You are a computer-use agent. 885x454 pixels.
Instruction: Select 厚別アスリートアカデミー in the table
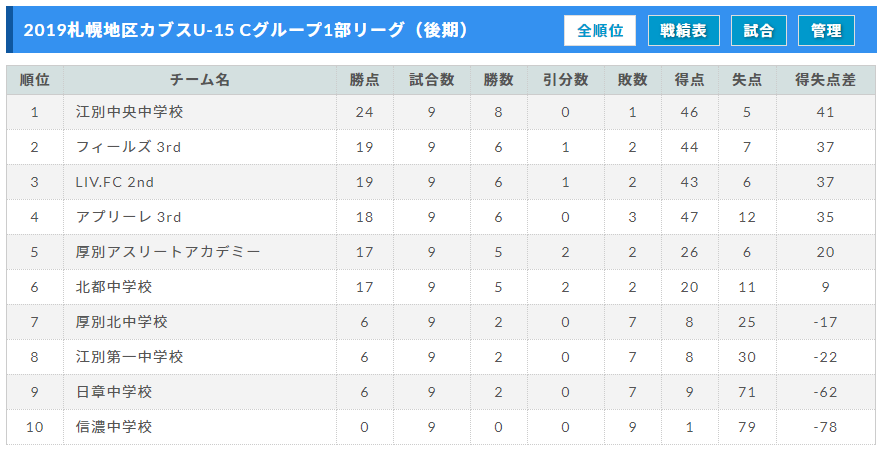click(x=168, y=252)
